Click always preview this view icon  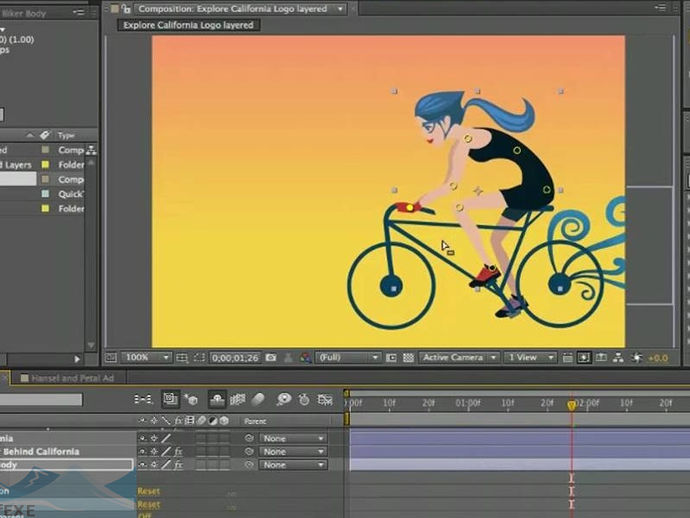click(x=111, y=357)
